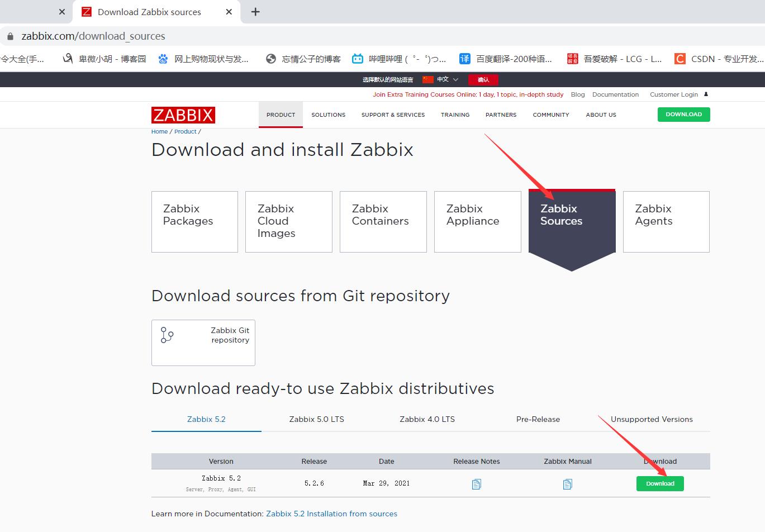Select the Zabbix Packages card
765x532 pixels.
coord(194,222)
